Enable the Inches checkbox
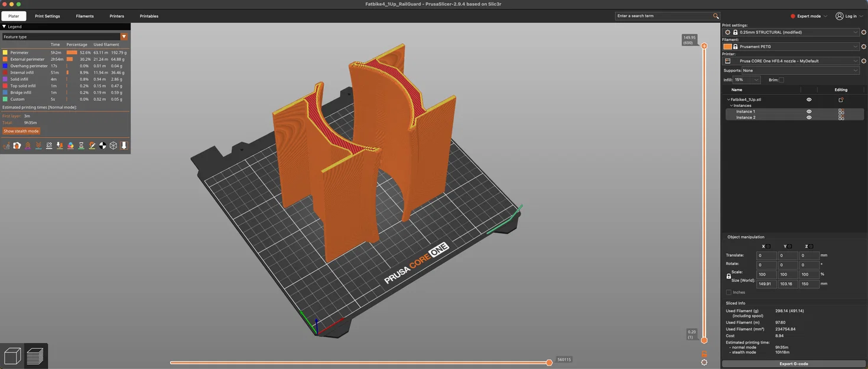 tap(729, 292)
